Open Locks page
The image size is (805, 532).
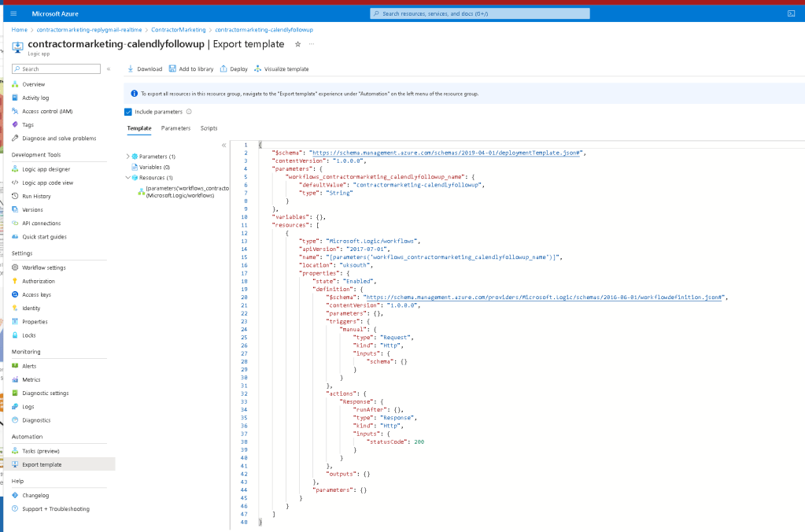coord(29,335)
